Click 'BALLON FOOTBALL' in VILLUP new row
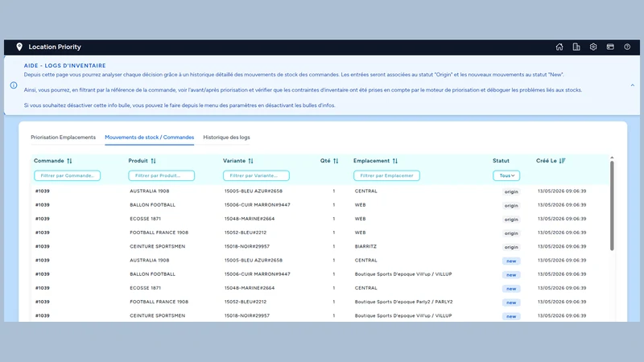 (152, 274)
